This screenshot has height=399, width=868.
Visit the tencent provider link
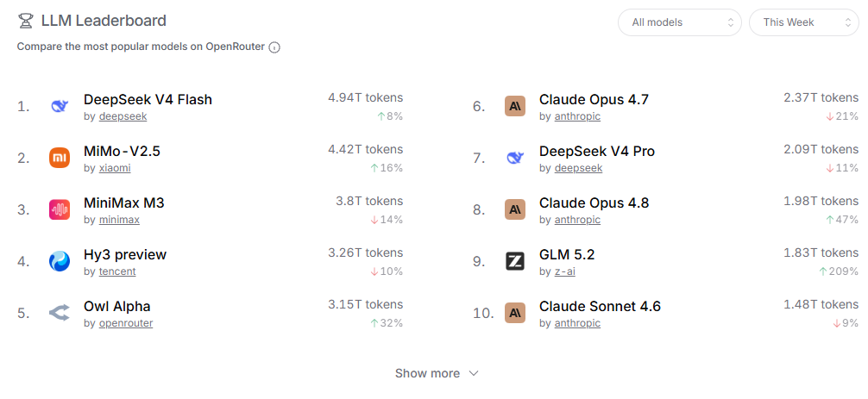117,271
